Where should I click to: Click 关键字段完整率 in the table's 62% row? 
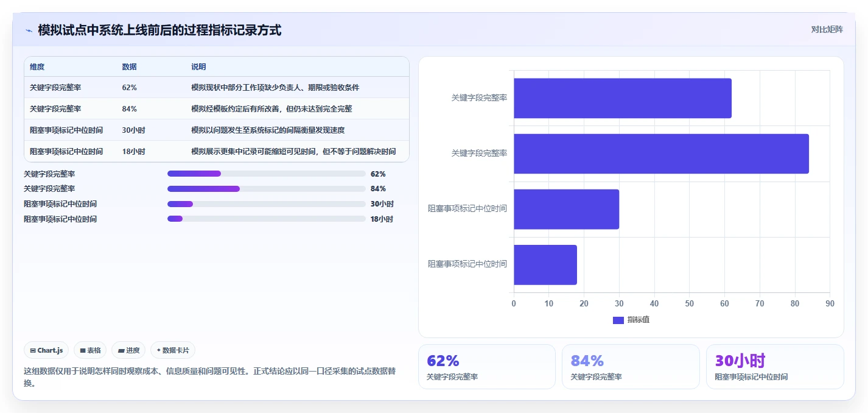(55, 88)
